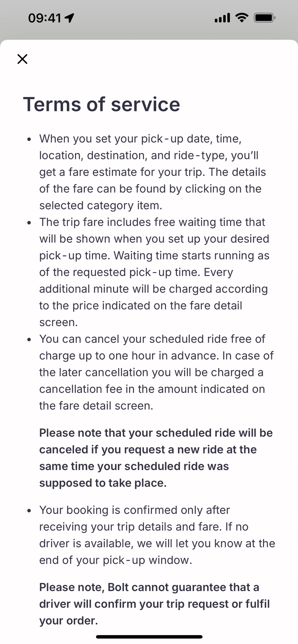Tap the cellular signal bars icon

coord(222,18)
